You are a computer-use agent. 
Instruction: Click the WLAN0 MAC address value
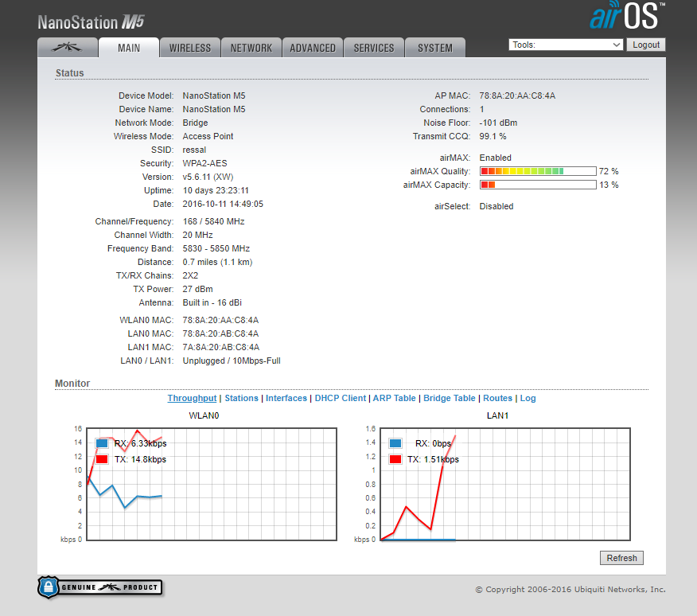pyautogui.click(x=220, y=320)
